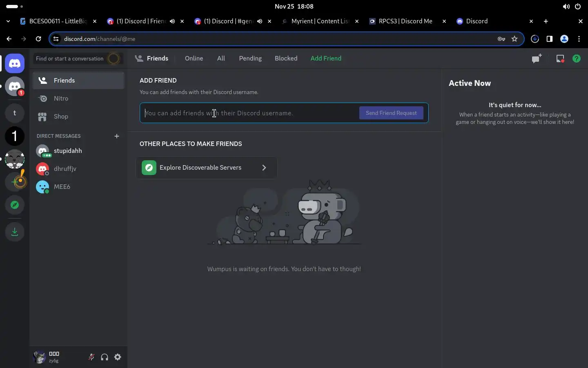The image size is (588, 368).
Task: Open browser three-dot menu
Action: click(579, 39)
